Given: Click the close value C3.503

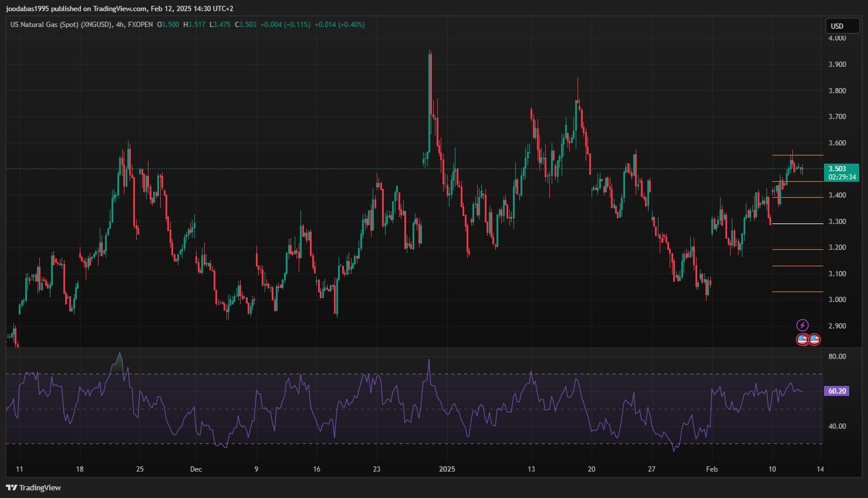Looking at the screenshot, I should coord(245,25).
